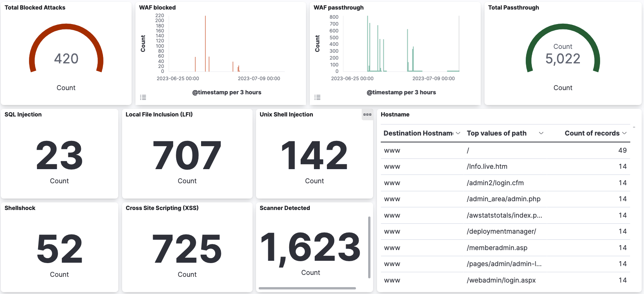644x294 pixels.
Task: Click the WAF passthrough panel title
Action: pos(338,8)
